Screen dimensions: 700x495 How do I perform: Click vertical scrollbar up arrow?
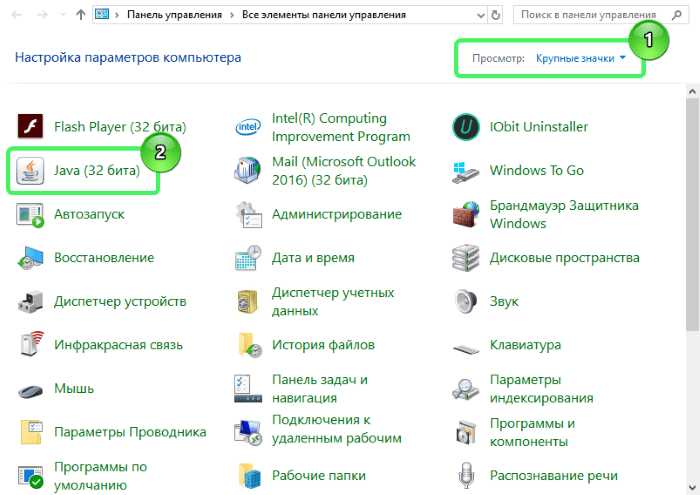point(692,92)
